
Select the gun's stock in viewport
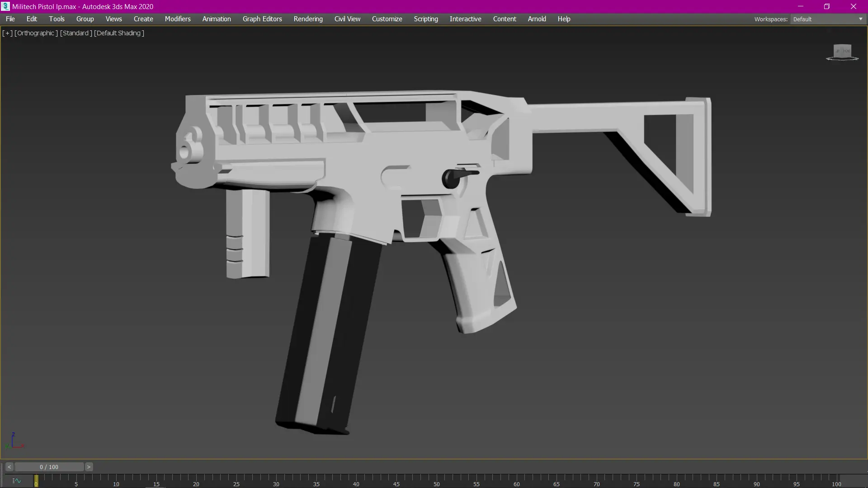633,117
